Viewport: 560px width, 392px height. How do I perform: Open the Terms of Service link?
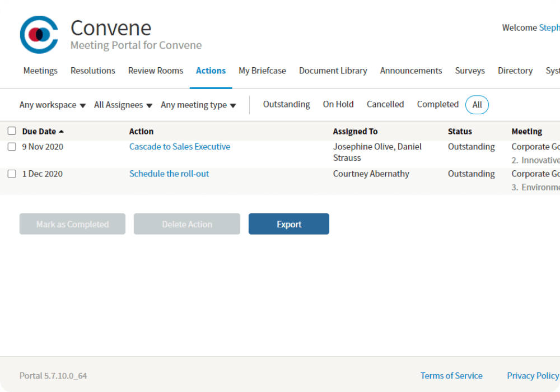tap(451, 376)
